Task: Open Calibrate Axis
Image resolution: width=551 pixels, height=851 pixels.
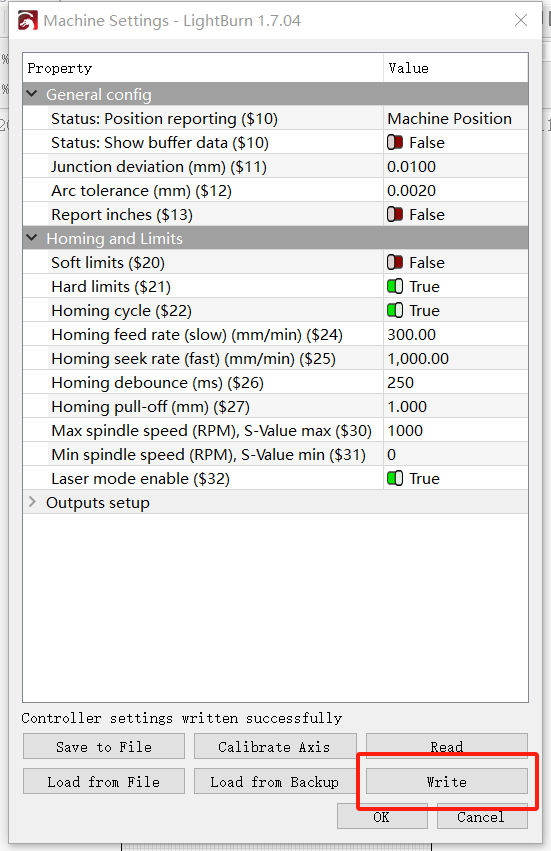Action: tap(275, 747)
